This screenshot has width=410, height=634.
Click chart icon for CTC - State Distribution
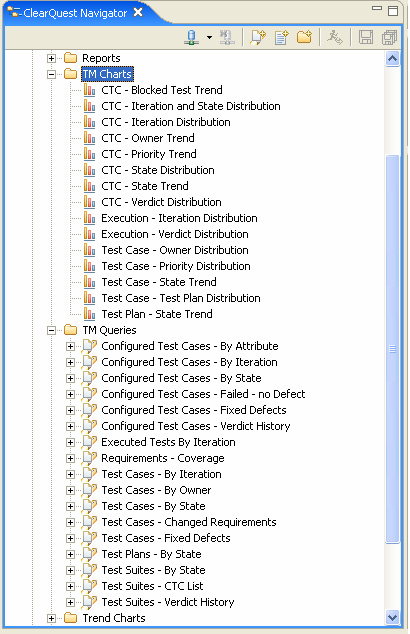pos(89,170)
